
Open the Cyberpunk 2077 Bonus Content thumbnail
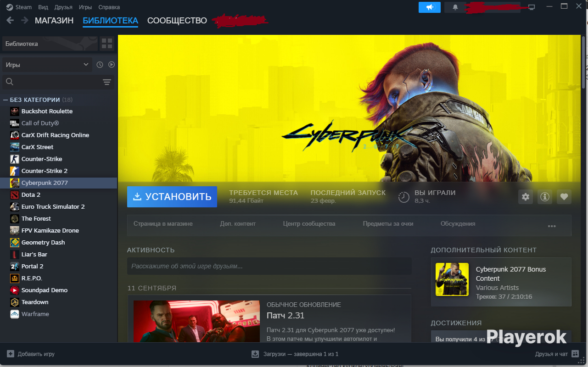click(x=452, y=279)
